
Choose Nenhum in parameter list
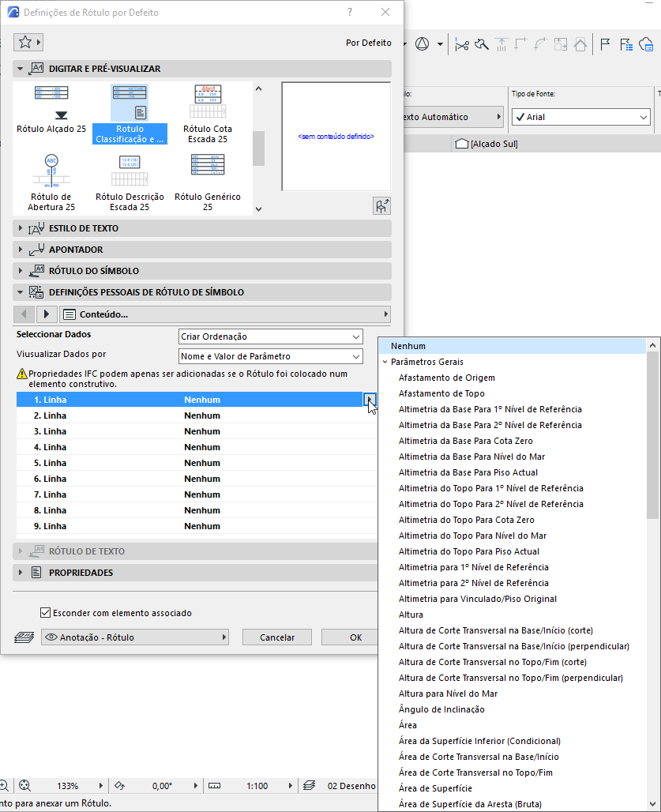click(513, 346)
